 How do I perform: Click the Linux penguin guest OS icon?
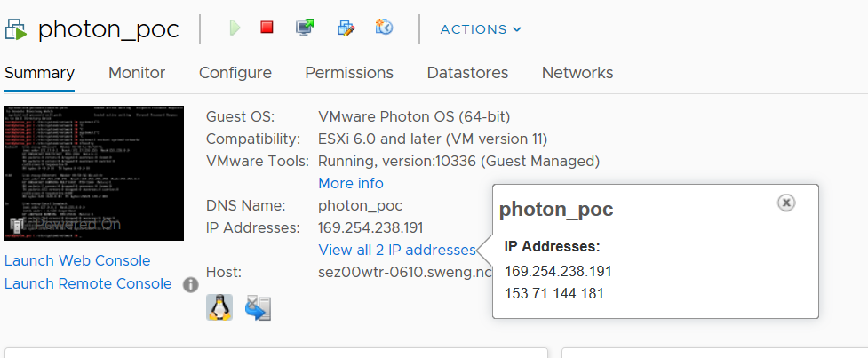coord(219,307)
